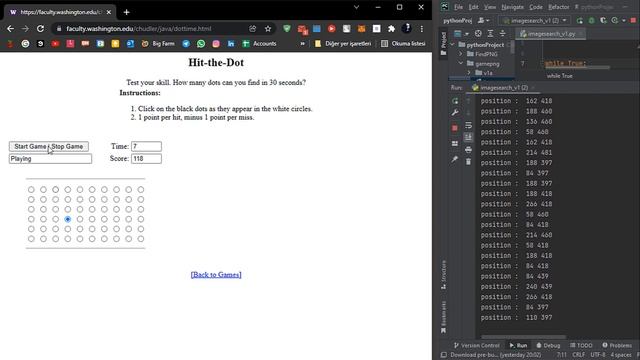Viewport: 640px width, 360px height.
Task: Click the console's horizontal scrollbar
Action: pyautogui.click(x=523, y=337)
